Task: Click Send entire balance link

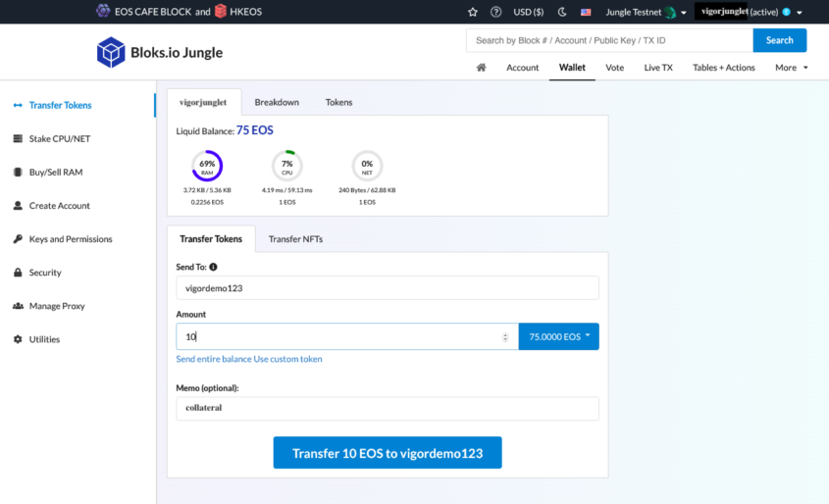Action: tap(214, 359)
